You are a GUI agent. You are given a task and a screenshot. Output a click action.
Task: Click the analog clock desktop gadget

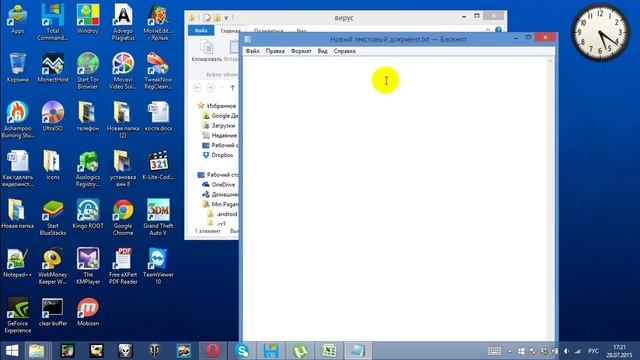pyautogui.click(x=600, y=32)
